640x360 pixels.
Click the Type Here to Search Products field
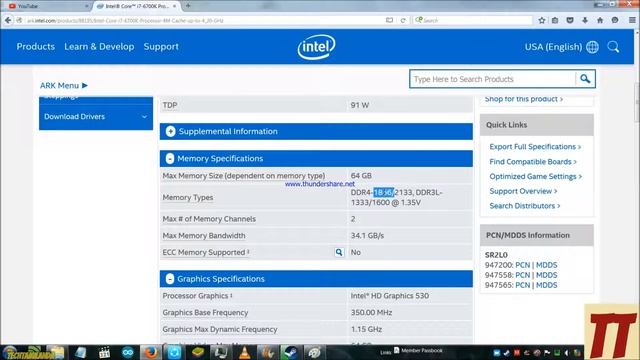click(493, 79)
